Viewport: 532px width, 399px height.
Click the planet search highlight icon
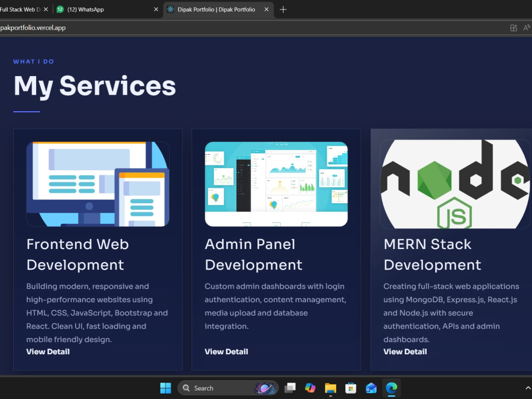point(265,388)
